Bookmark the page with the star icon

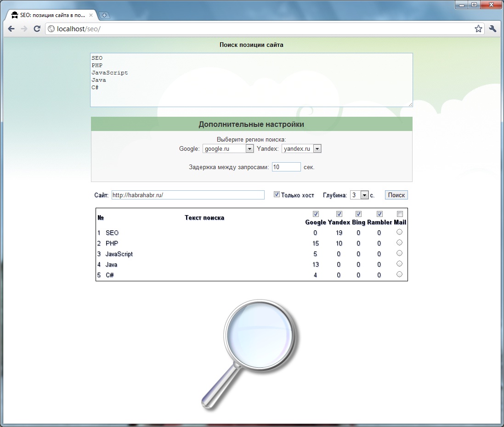pos(478,28)
